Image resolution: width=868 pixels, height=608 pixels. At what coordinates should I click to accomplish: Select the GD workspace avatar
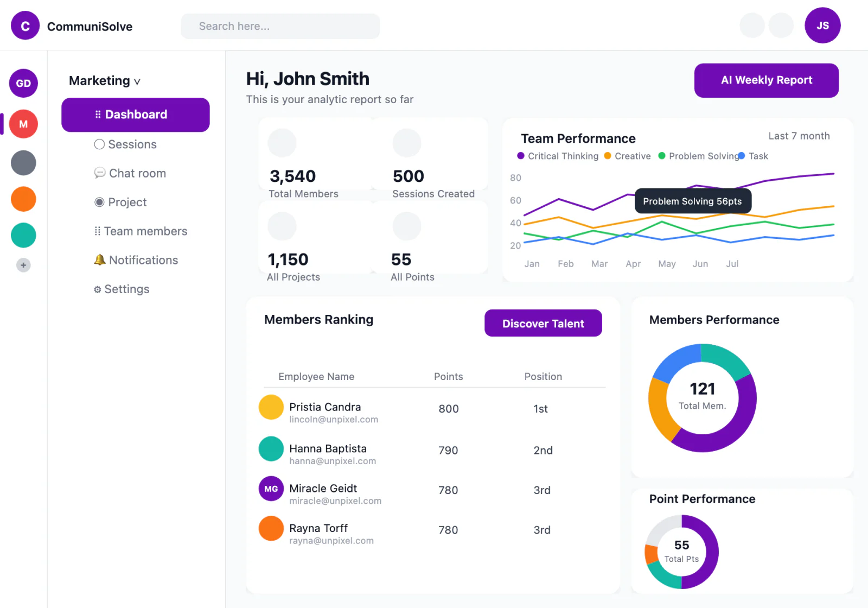(x=23, y=83)
